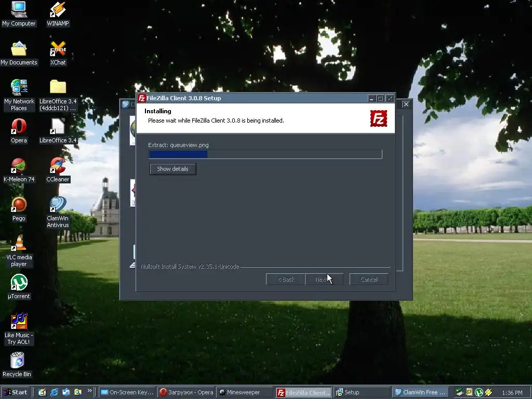Close the background window behind the installer
This screenshot has width=532, height=399.
click(406, 104)
